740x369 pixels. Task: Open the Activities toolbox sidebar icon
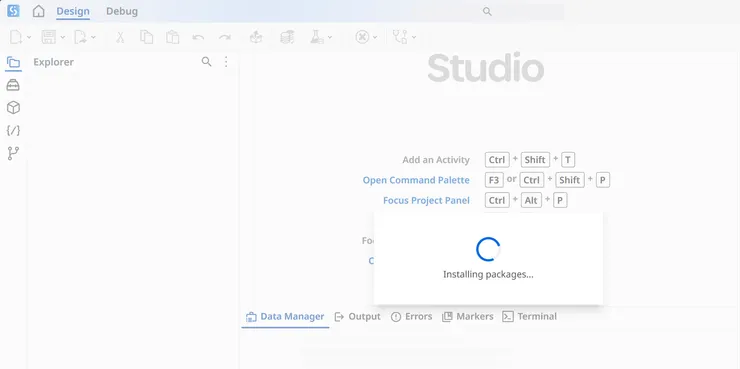(x=13, y=85)
